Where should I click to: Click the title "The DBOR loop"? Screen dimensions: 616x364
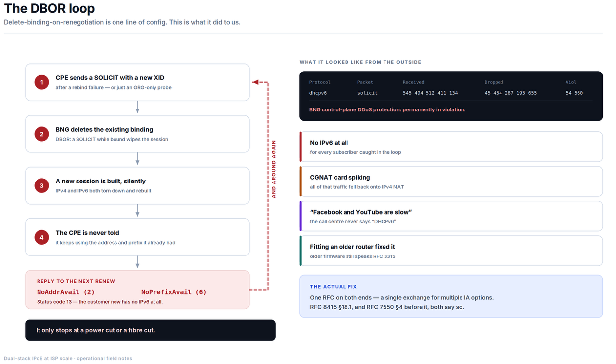[x=49, y=8]
